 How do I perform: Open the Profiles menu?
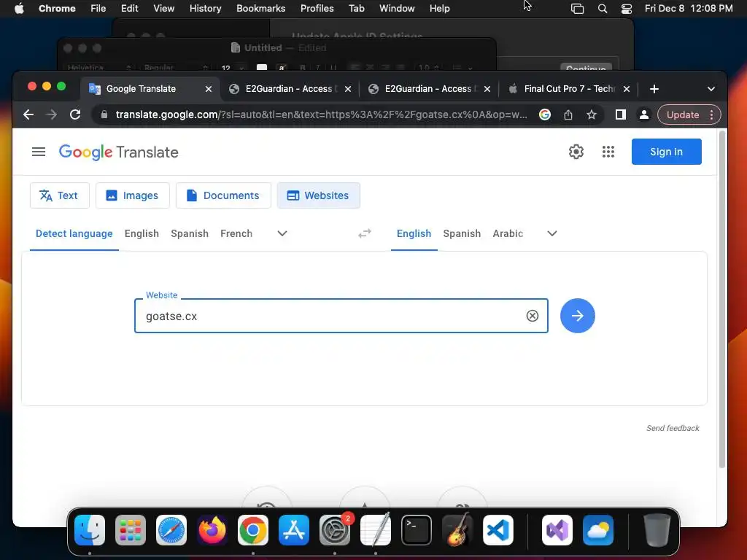coord(317,9)
